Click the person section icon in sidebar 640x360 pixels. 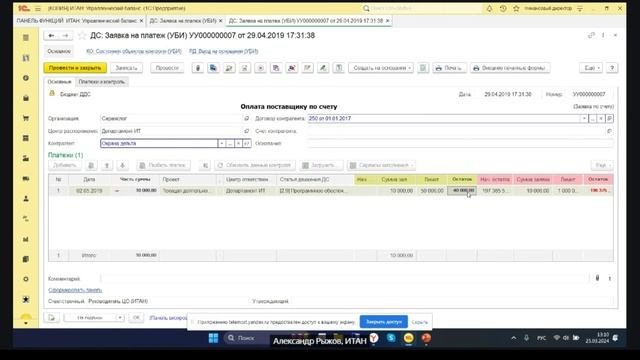(26, 199)
